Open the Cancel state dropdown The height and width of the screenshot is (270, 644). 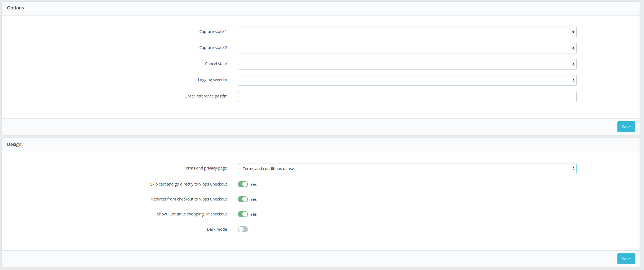(x=407, y=64)
